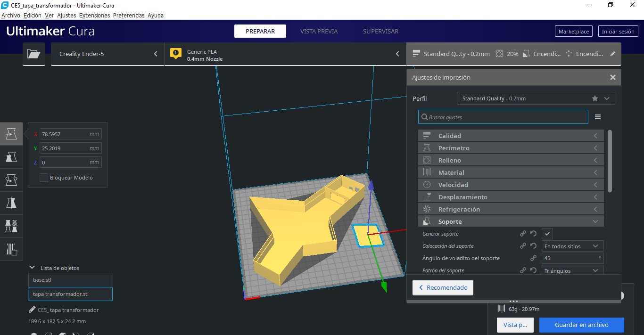This screenshot has width=644, height=335.
Task: Open the Generic PLA material selector
Action: [285, 54]
